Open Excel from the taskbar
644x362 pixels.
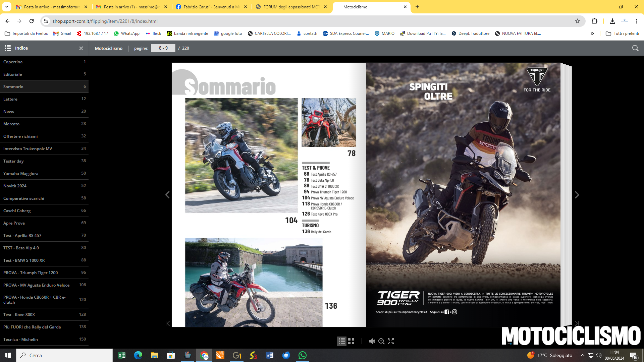click(122, 355)
